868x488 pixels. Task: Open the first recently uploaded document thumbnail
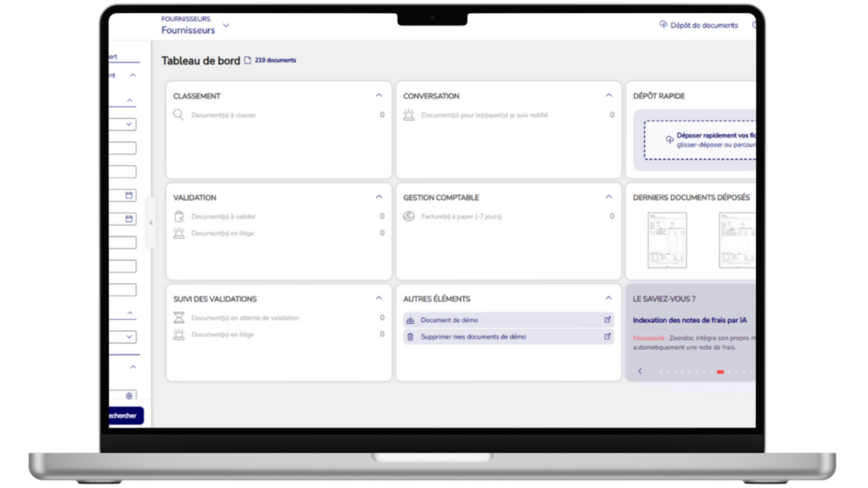tap(667, 240)
